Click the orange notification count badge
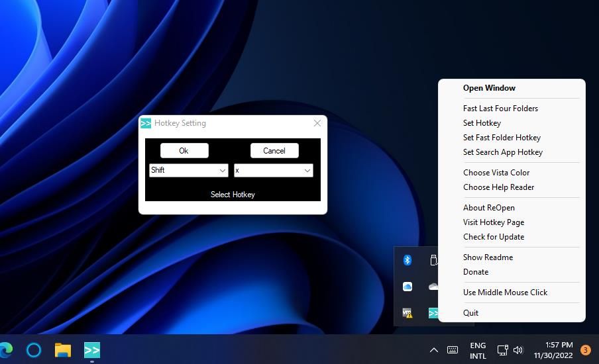Viewport: 599px width, 364px height. (x=585, y=350)
